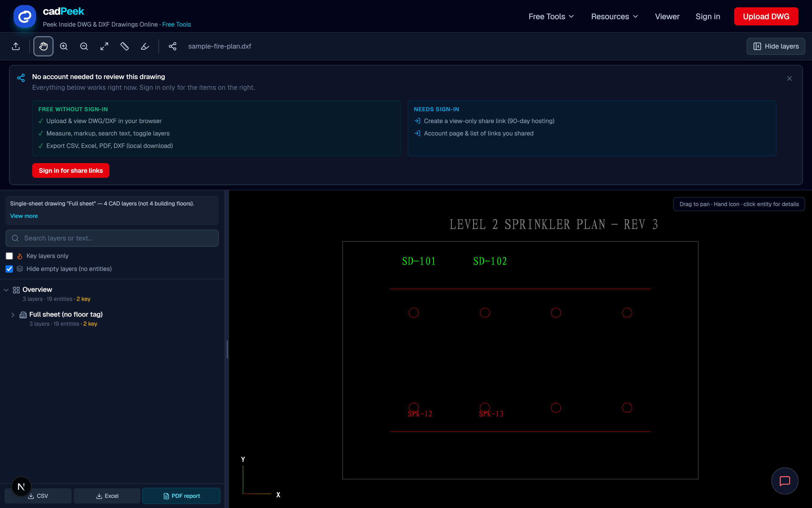Click the sign-in arrow beside Account page
Screen dimensions: 812x508
point(417,133)
